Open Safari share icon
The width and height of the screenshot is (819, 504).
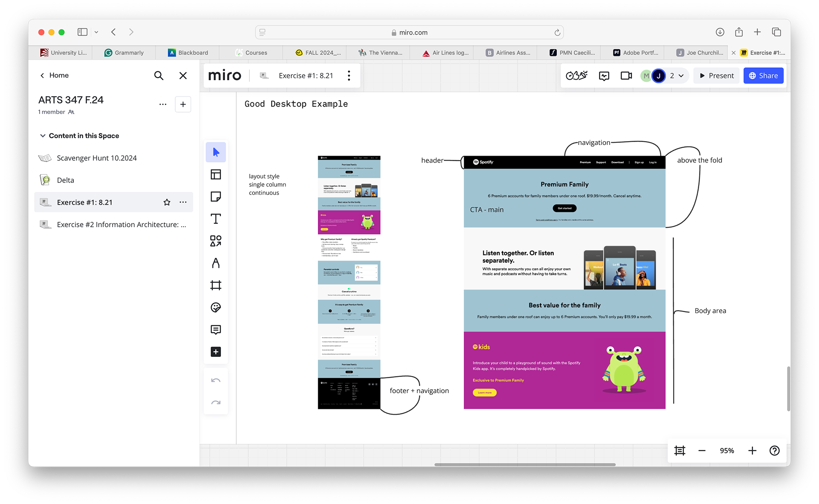click(x=739, y=32)
